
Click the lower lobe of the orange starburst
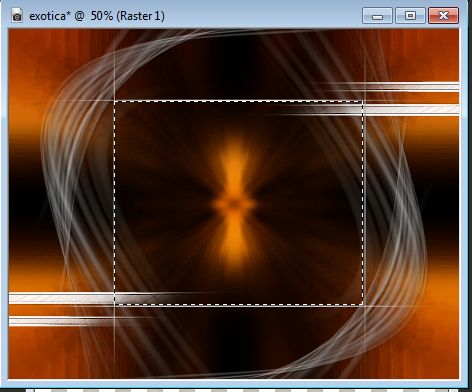click(x=234, y=240)
